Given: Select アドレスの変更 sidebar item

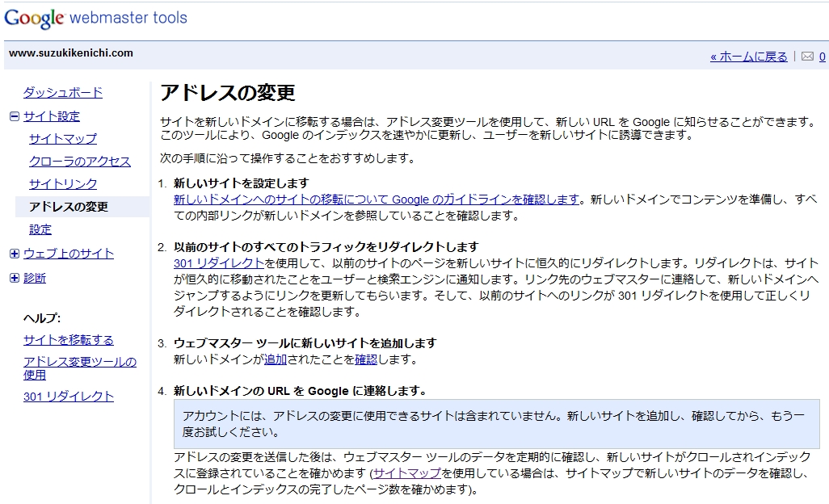Looking at the screenshot, I should pyautogui.click(x=82, y=207).
